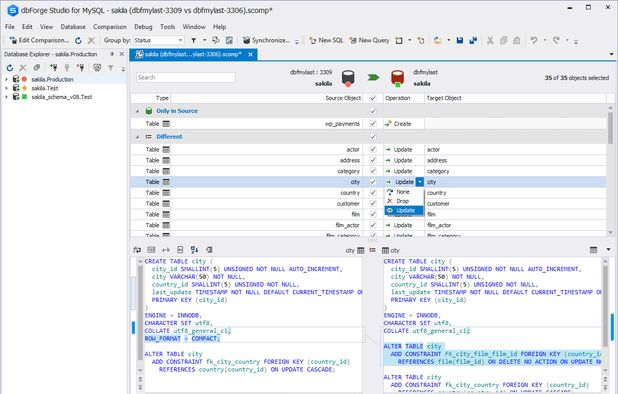Click the delete X icon in Database Explorer
Image resolution: width=618 pixels, height=394 pixels.
pos(23,68)
